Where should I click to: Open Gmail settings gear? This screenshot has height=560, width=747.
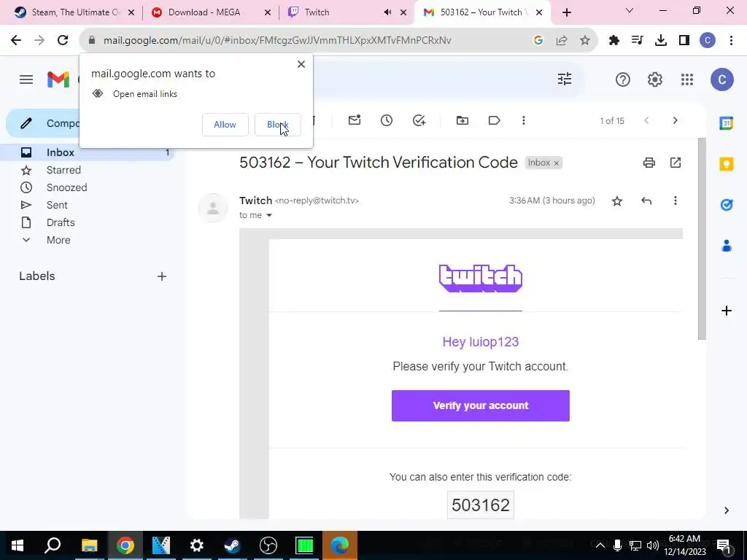pyautogui.click(x=655, y=79)
